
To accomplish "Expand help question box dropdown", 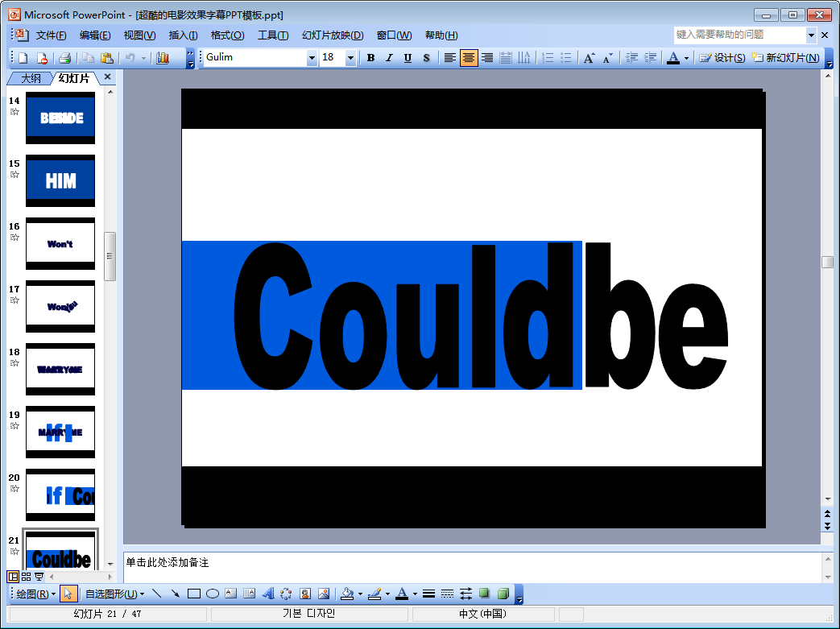I will click(811, 35).
